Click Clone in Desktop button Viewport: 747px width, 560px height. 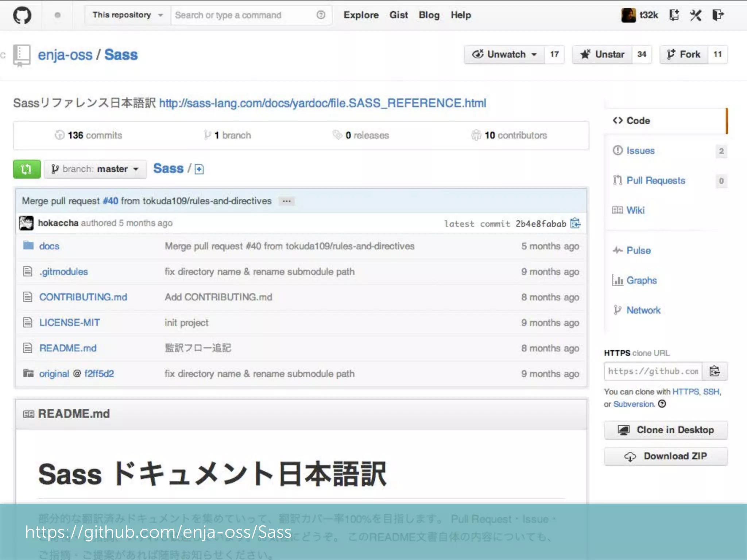click(666, 430)
